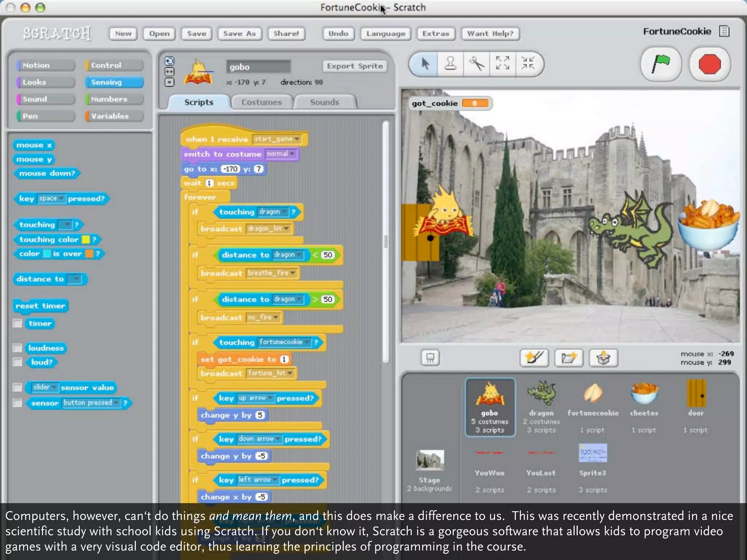Click the surprise sprite box icon
This screenshot has height=560, width=747.
(603, 358)
